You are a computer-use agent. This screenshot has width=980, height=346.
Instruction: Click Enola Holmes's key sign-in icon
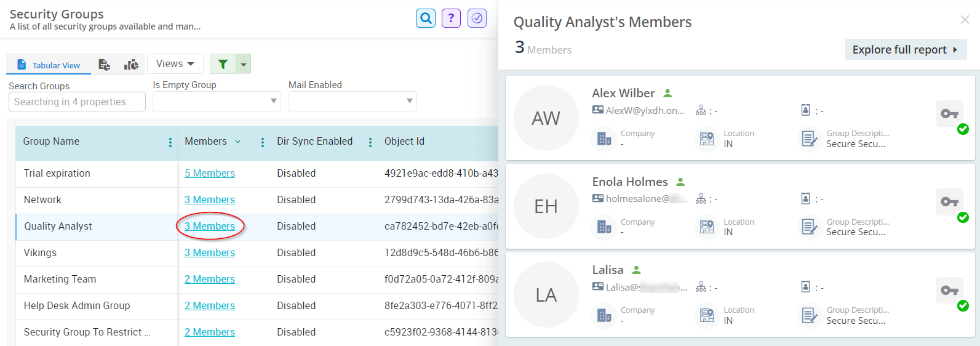(950, 202)
